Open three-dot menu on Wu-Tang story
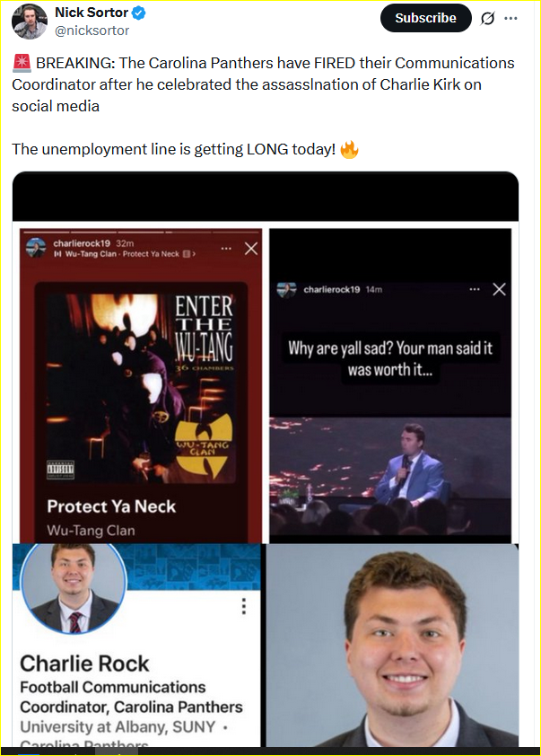This screenshot has width=541, height=756. tap(226, 249)
